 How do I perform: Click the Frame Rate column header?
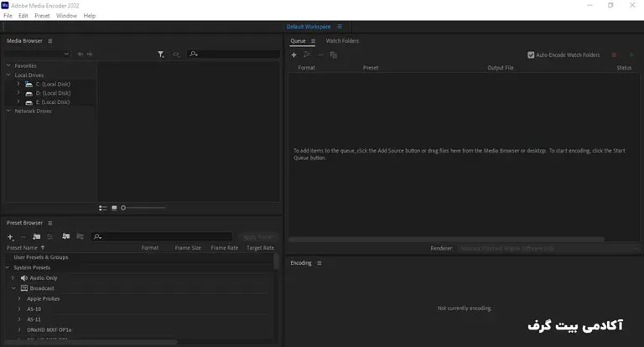224,248
